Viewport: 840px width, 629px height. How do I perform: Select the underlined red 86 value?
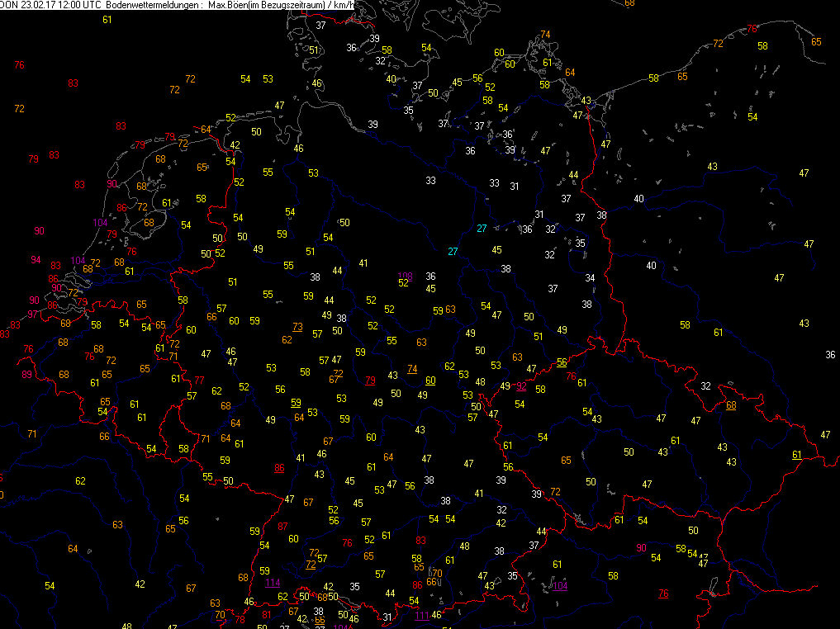click(279, 468)
